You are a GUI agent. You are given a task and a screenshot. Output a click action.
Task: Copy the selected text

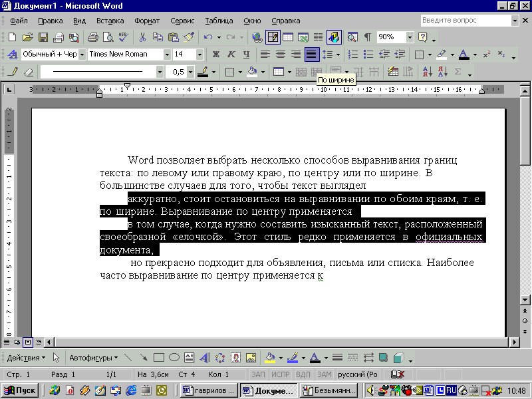(158, 37)
